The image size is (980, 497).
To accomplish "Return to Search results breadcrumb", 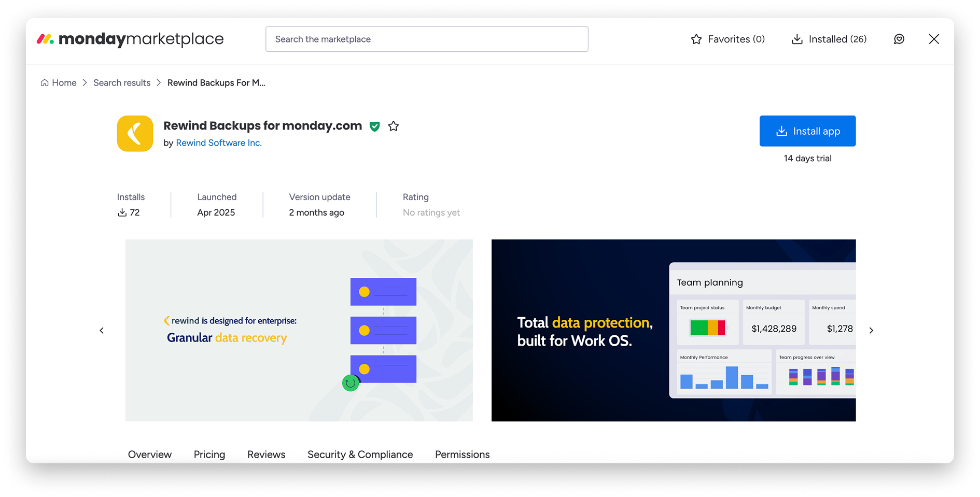I will pyautogui.click(x=122, y=83).
